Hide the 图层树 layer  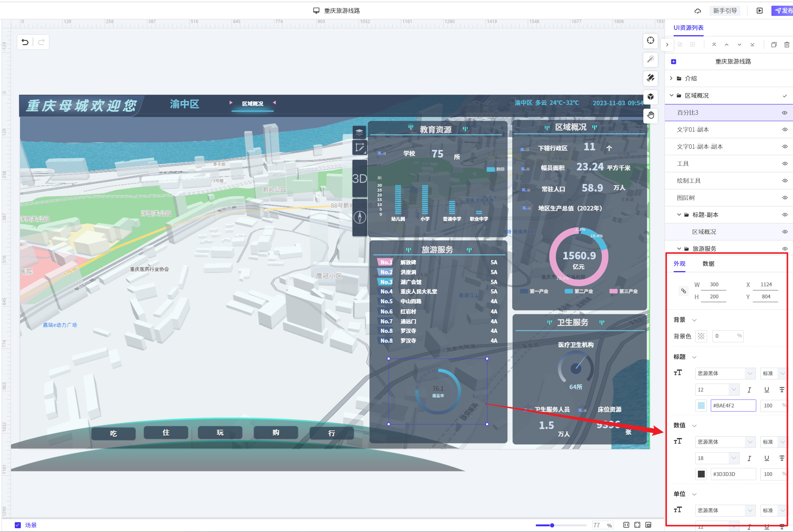[x=785, y=198]
